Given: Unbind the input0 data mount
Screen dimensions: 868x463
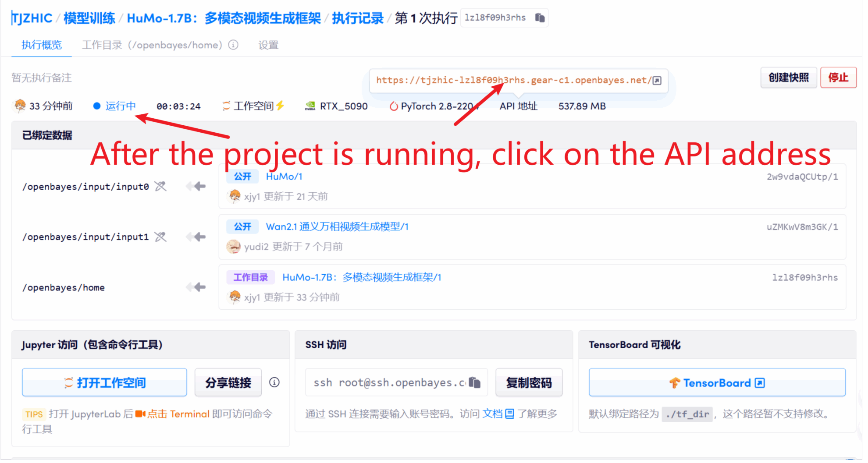Looking at the screenshot, I should point(160,187).
